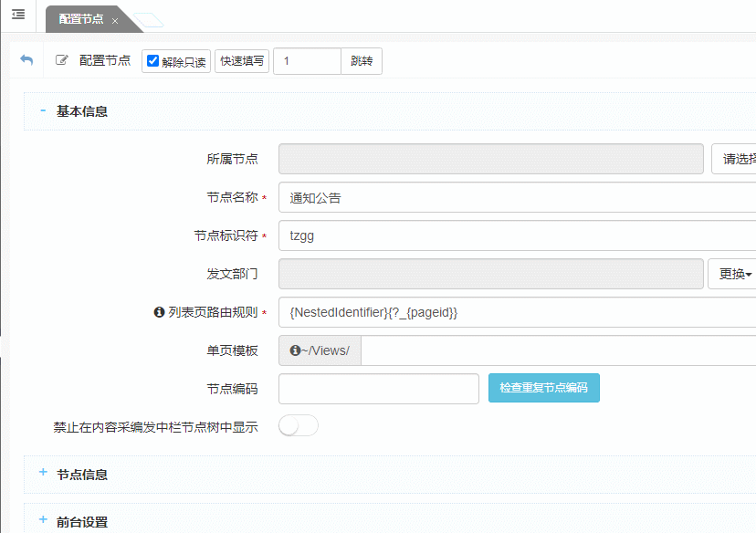
Task: Click the 节点编码 input field
Action: click(378, 388)
